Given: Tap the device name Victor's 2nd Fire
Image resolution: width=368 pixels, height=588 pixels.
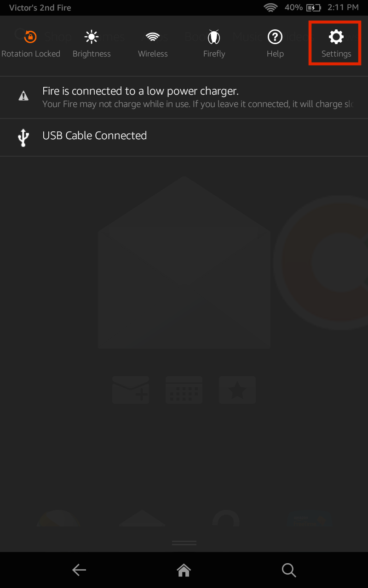Looking at the screenshot, I should [x=40, y=7].
